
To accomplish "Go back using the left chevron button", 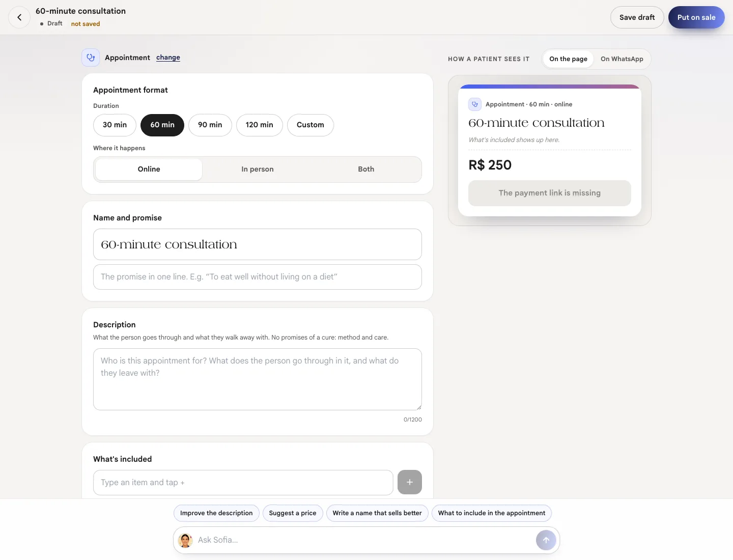I will (19, 17).
